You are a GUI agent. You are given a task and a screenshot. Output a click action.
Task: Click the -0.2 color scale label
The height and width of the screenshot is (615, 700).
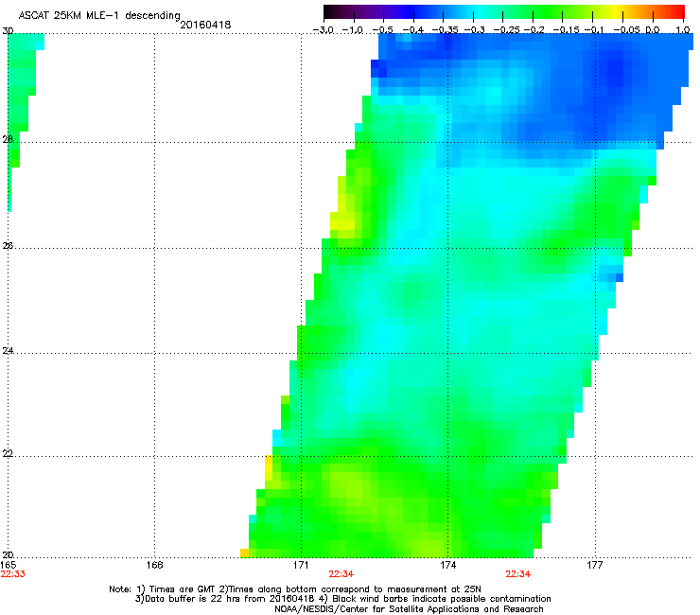point(534,30)
